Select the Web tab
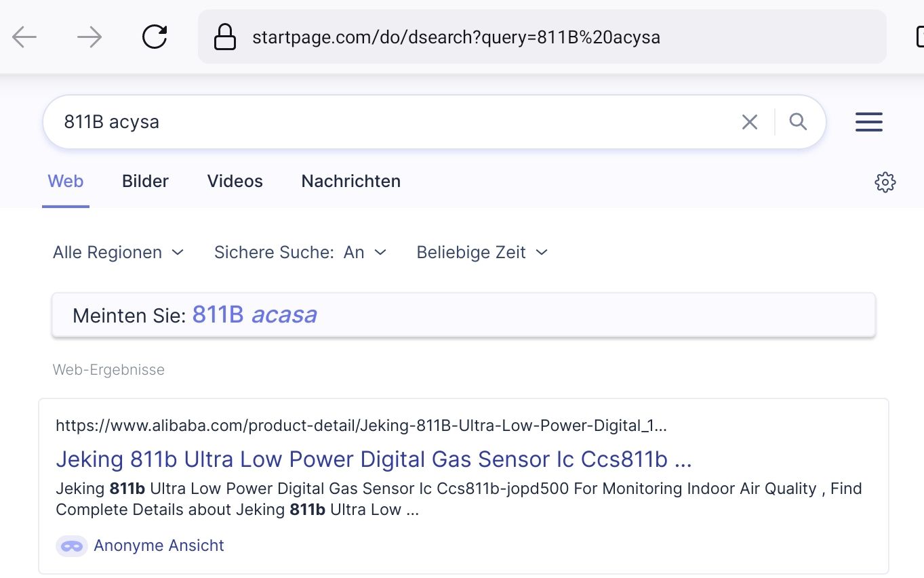Screen dimensions: 924x578 click(x=66, y=182)
